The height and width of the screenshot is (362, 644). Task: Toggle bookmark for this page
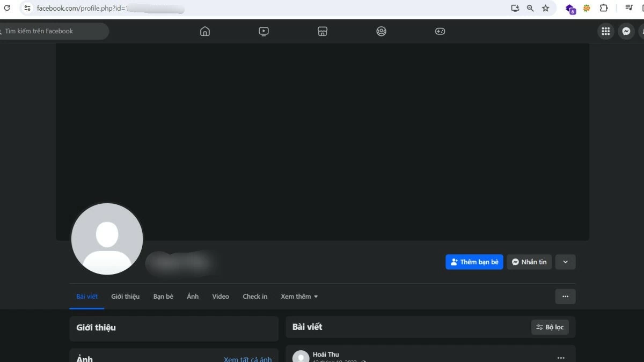tap(546, 8)
